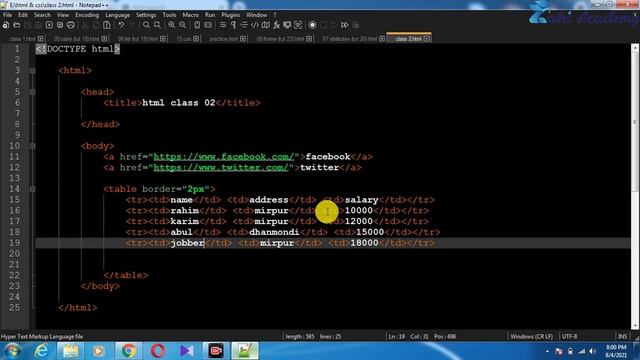Click the UTF-8 encoding status bar entry

tap(569, 336)
